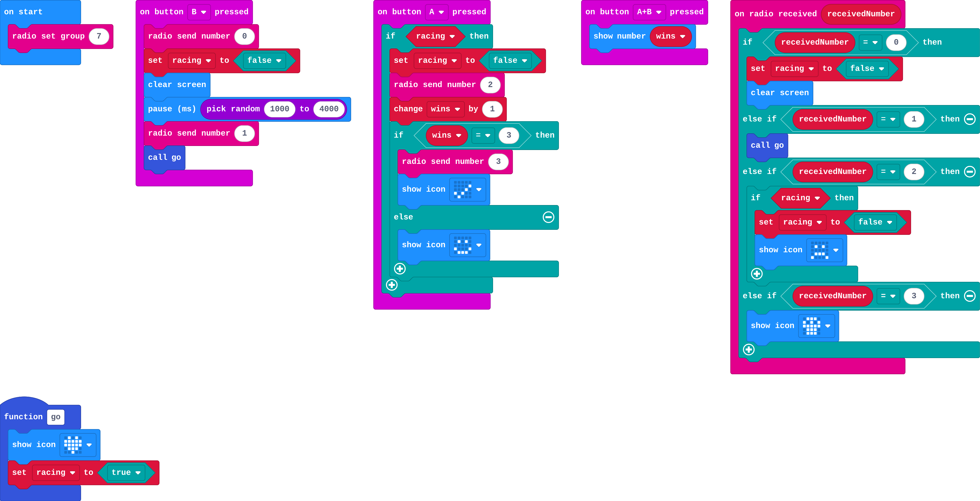
Task: Select on start block header
Action: click(x=40, y=12)
